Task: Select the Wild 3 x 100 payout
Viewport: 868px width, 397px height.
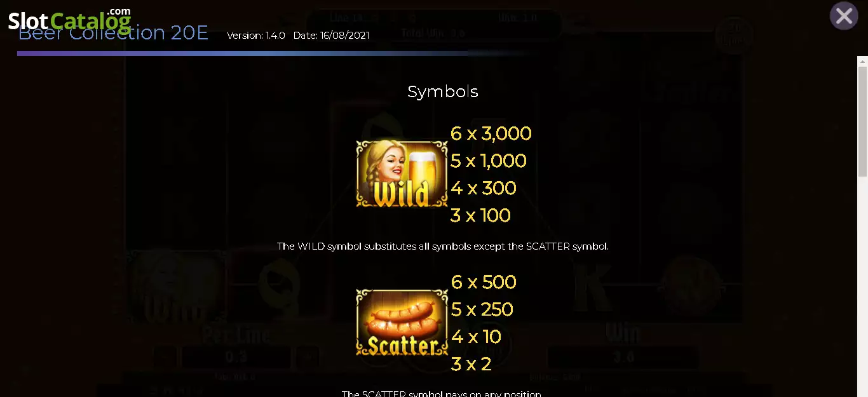Action: tap(480, 215)
